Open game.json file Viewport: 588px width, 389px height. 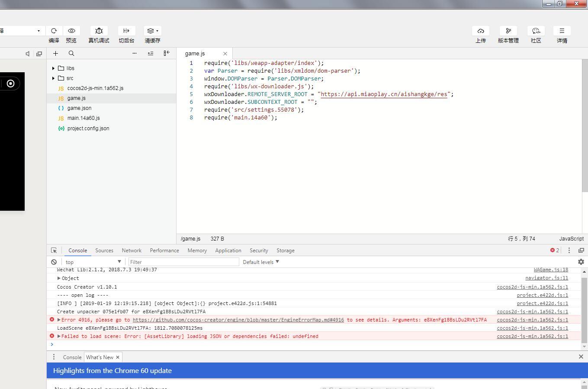(79, 108)
